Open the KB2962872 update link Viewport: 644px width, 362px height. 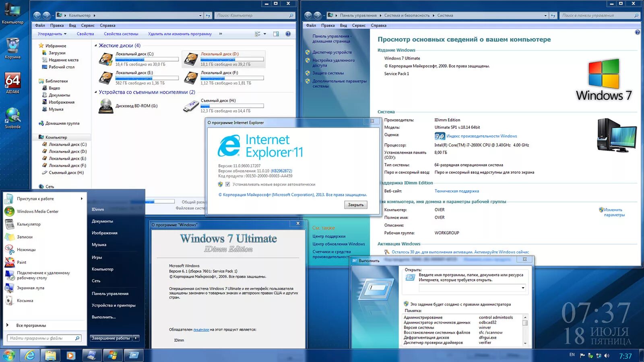pos(281,171)
